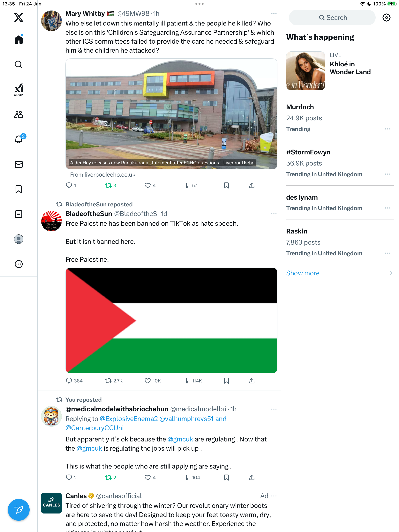The height and width of the screenshot is (532, 399).
Task: Open the Khloé in Wonder Land thumbnail
Action: point(305,71)
